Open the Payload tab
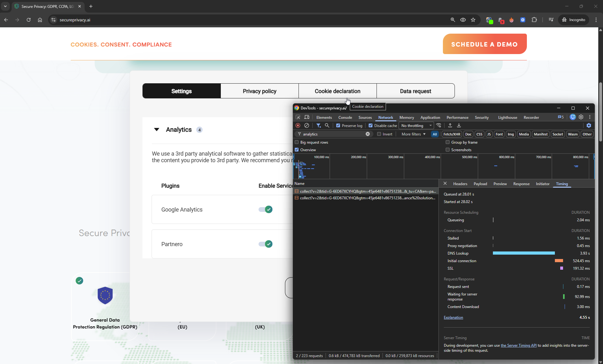This screenshot has width=603, height=364. pyautogui.click(x=480, y=184)
